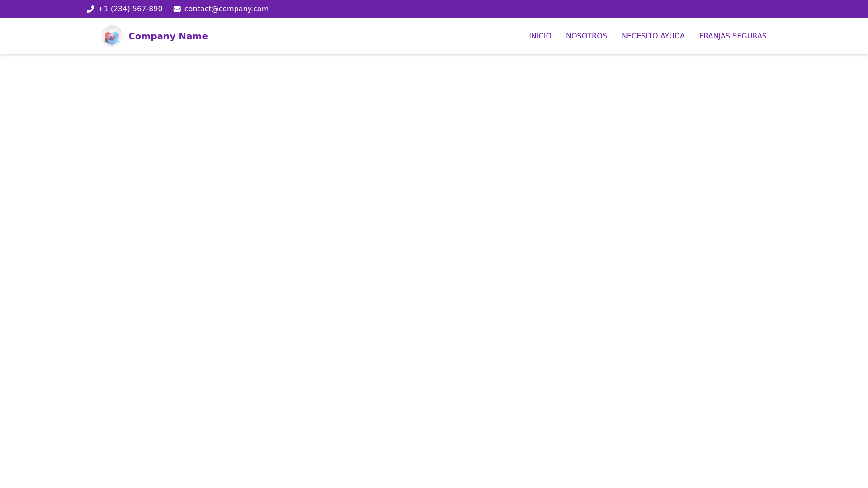Return home using the circular logo image
The image size is (868, 488).
112,36
